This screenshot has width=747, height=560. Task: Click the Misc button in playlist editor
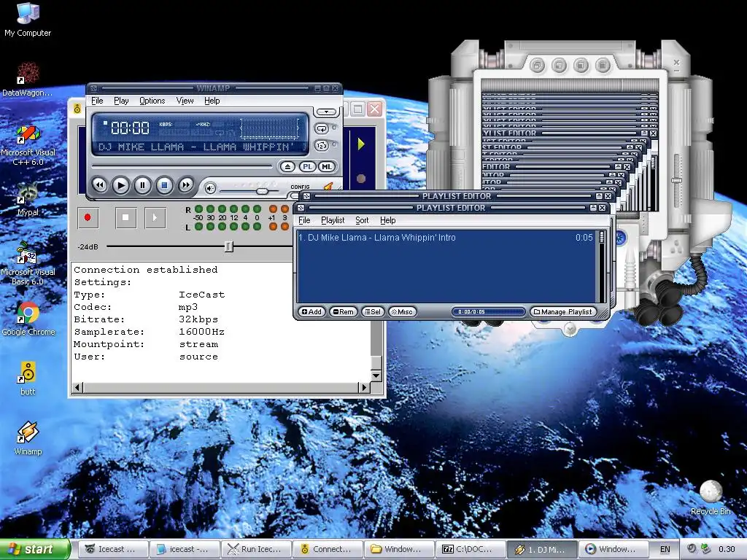click(402, 312)
